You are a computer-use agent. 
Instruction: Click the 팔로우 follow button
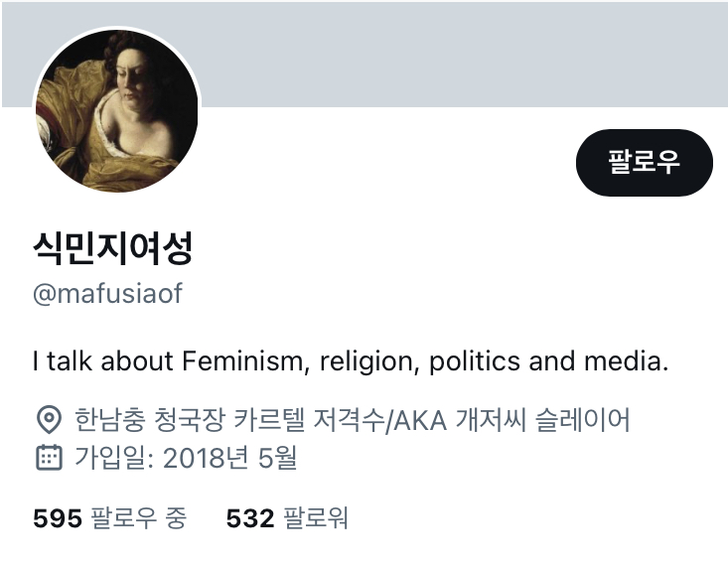[644, 163]
